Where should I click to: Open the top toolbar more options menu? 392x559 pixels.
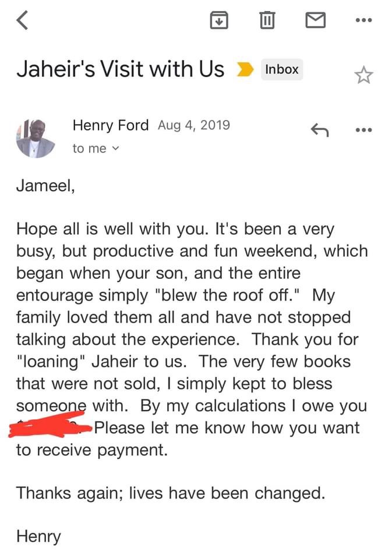tap(363, 21)
